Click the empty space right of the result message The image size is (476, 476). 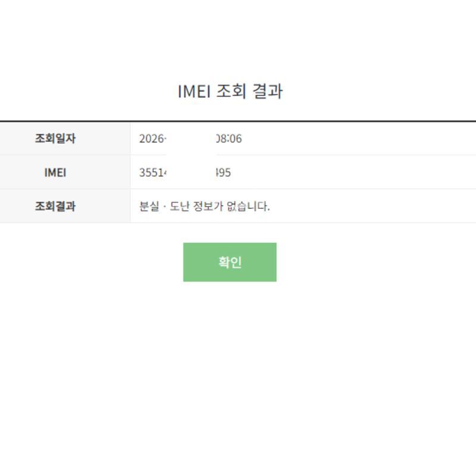coord(369,206)
